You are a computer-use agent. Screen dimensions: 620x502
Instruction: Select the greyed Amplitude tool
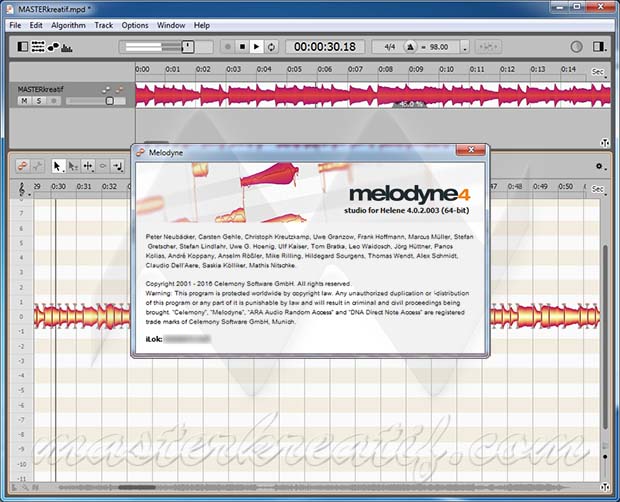[102, 166]
